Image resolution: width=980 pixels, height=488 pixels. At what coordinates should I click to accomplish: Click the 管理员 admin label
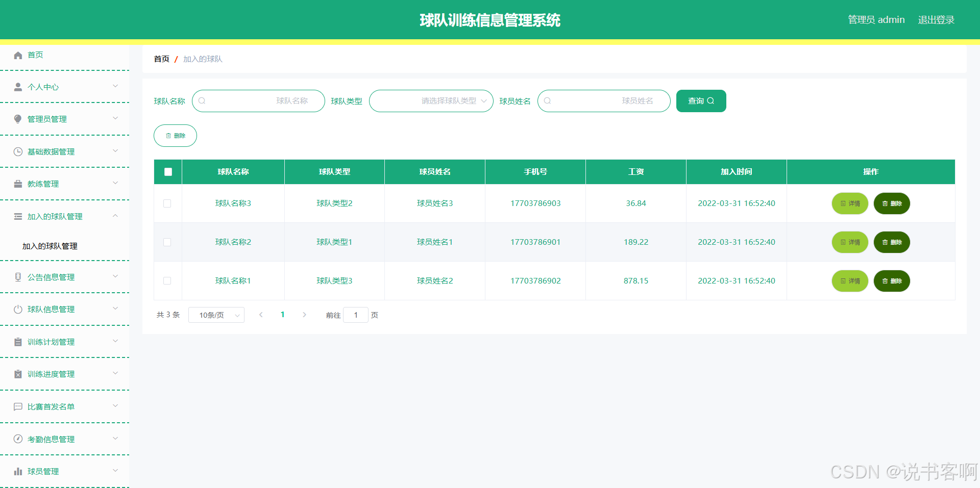coord(876,20)
